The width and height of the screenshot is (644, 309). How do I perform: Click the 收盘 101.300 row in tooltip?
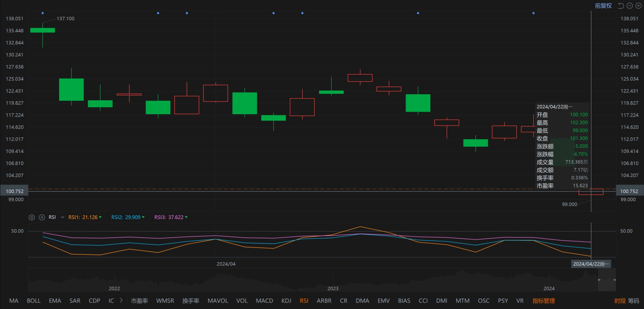[562, 138]
